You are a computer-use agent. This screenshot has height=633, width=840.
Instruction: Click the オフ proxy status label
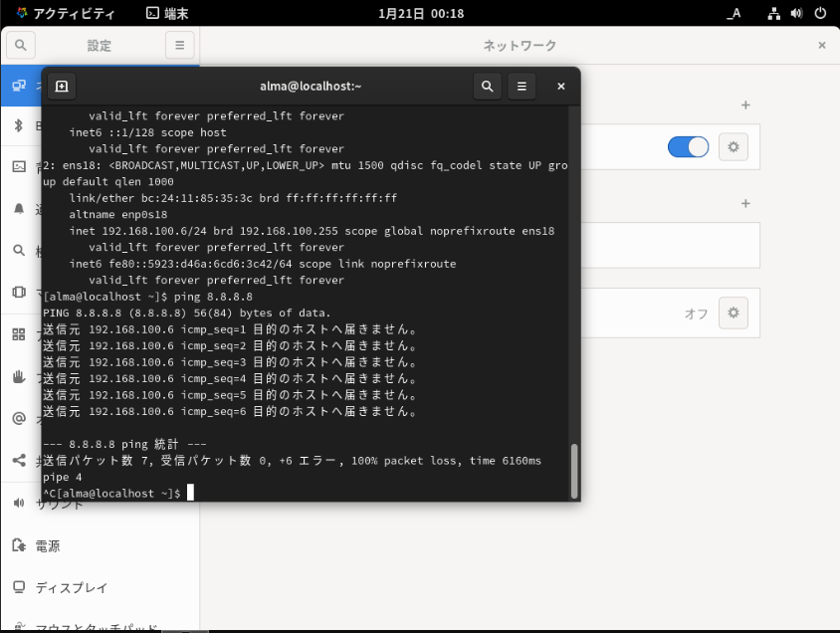pos(696,314)
